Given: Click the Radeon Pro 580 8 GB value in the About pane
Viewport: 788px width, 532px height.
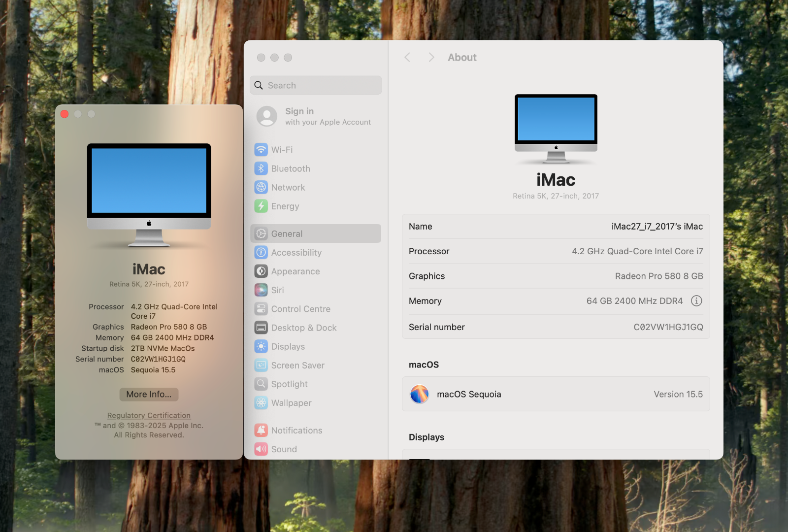Looking at the screenshot, I should tap(659, 276).
